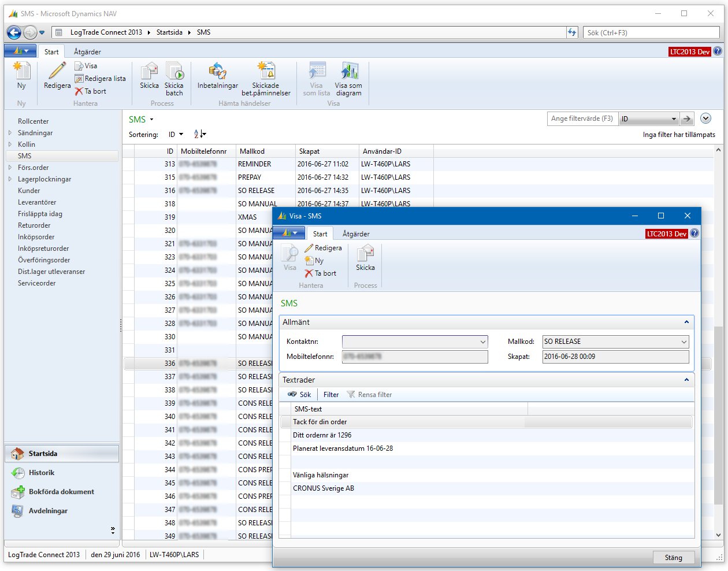728x571 pixels.
Task: Open help icon in Visa - SMS window
Action: 694,233
